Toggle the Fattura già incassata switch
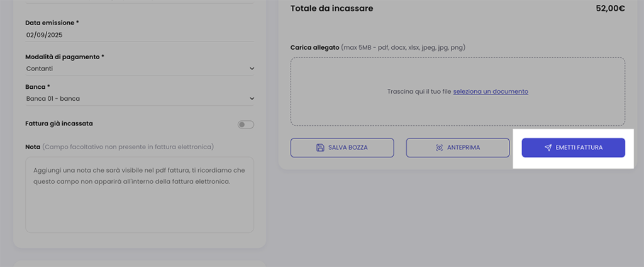 tap(245, 125)
